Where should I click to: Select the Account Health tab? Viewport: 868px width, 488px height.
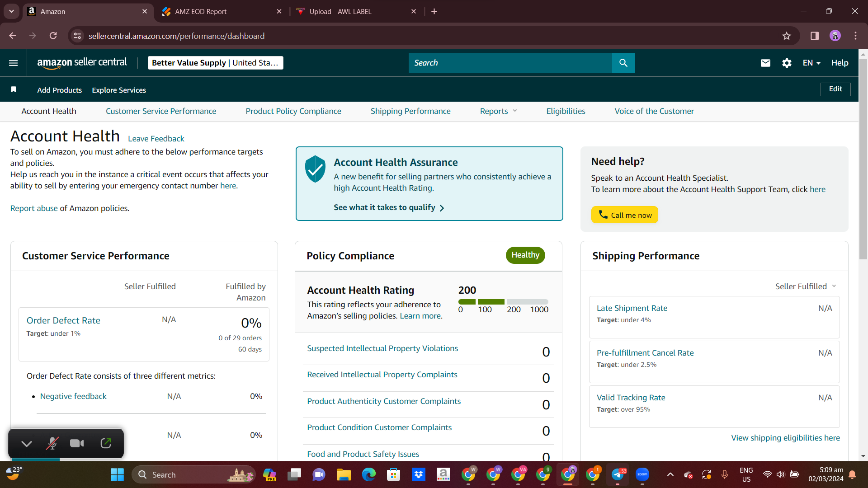49,111
